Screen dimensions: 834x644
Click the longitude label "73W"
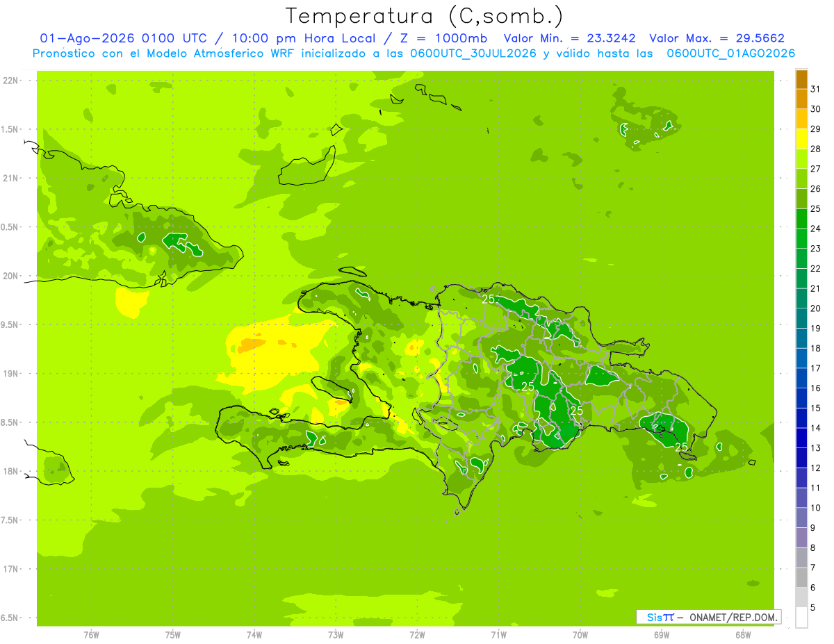click(x=336, y=635)
